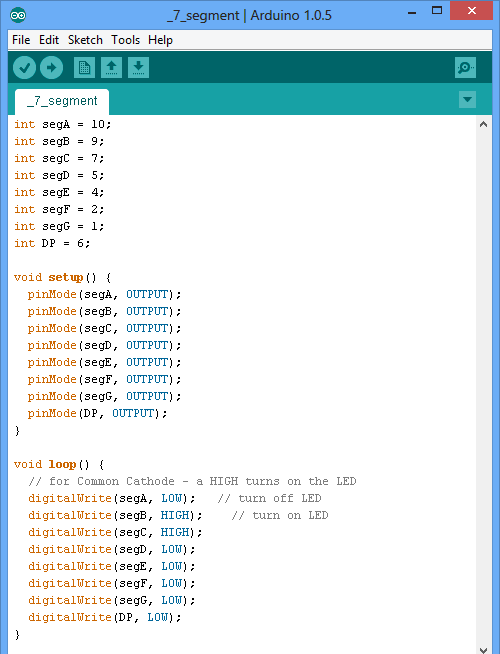The width and height of the screenshot is (500, 654).
Task: Click the line 'int DP = 6;'
Action: pyautogui.click(x=52, y=243)
